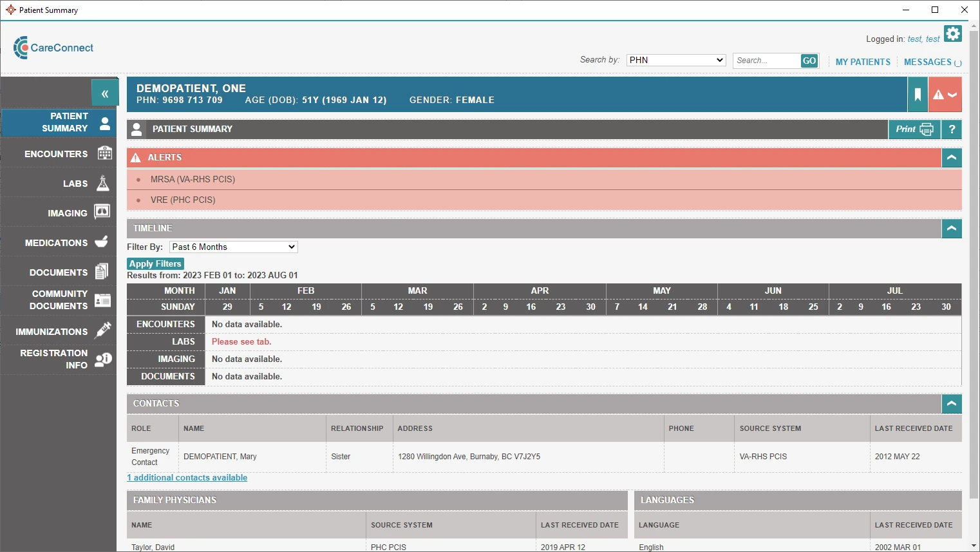
Task: Collapse the Alerts section
Action: click(x=952, y=158)
